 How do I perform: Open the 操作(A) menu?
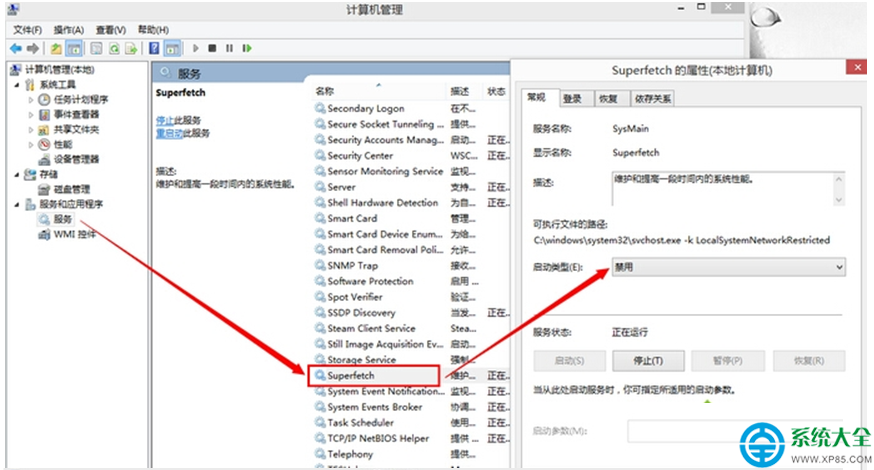click(69, 30)
